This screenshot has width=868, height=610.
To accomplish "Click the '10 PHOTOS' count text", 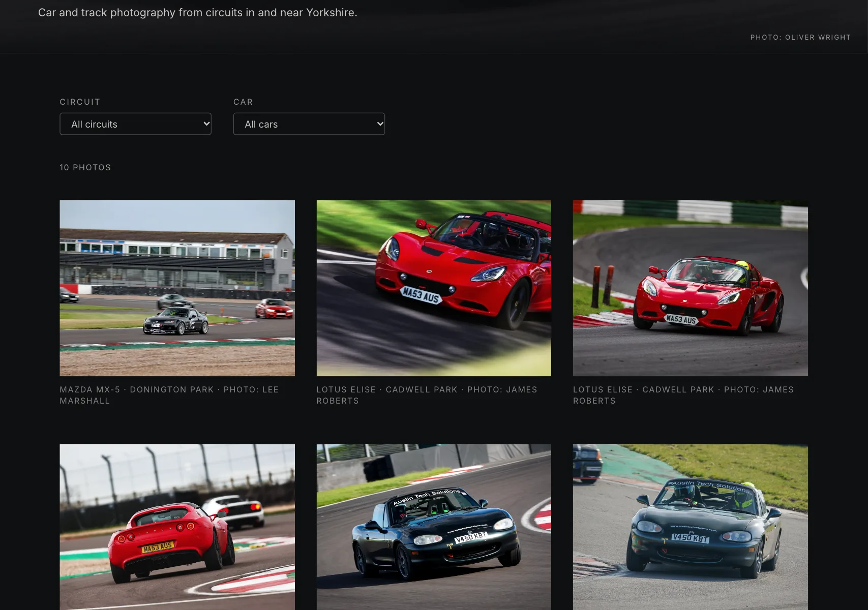I will [x=85, y=167].
